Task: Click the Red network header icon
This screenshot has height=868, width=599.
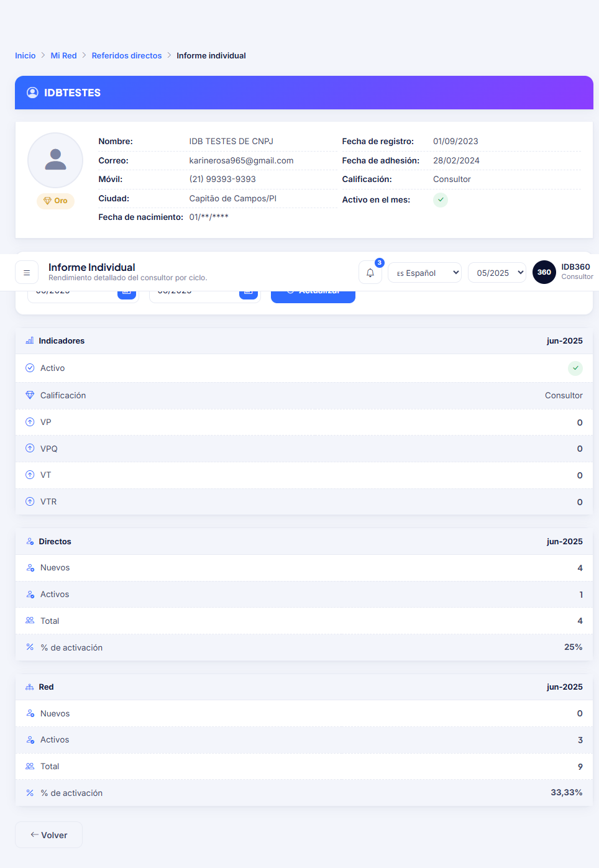Action: click(30, 687)
